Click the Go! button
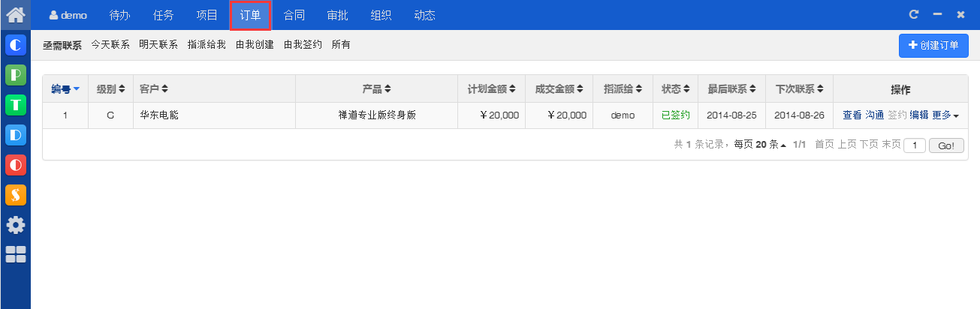 (946, 145)
